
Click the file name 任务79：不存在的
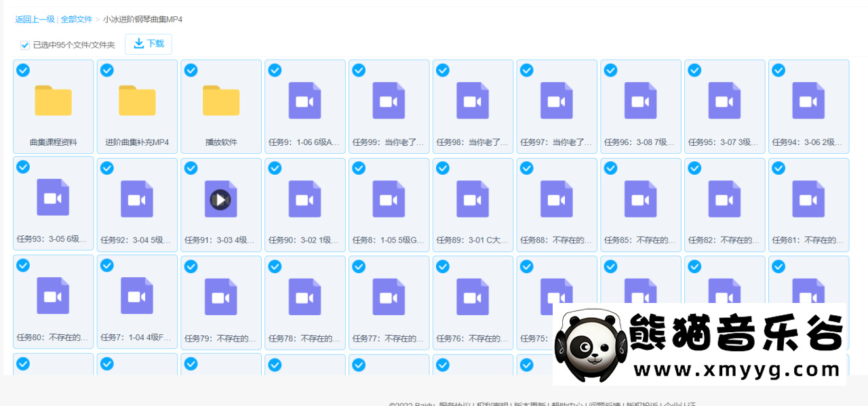click(221, 338)
